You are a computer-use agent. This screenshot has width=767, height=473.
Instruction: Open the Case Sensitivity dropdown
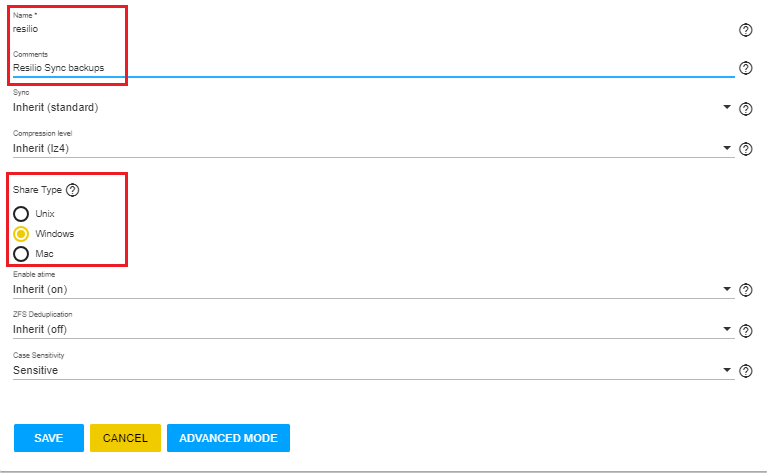[370, 370]
